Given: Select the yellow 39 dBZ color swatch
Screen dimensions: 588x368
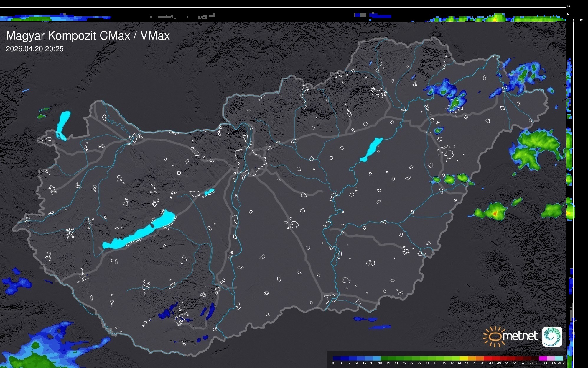Looking at the screenshot, I should tap(463, 358).
